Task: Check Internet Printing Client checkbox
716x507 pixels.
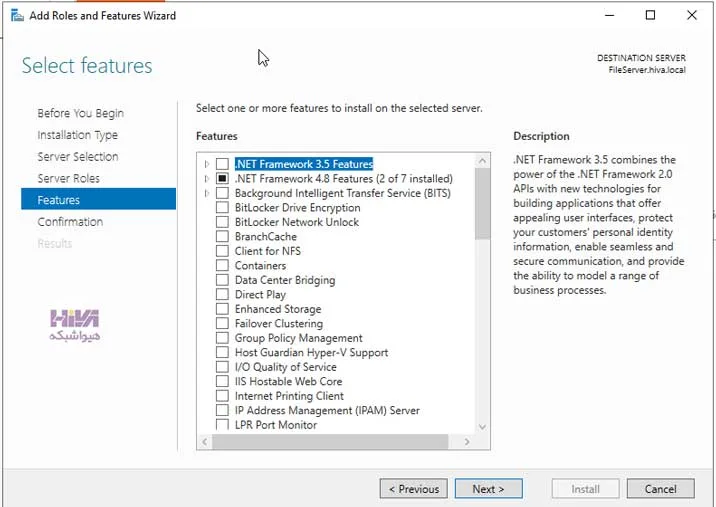Action: (222, 396)
